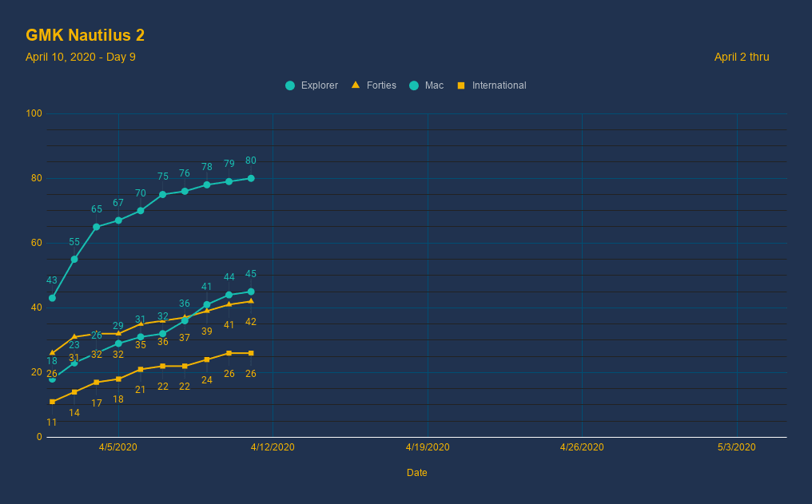The height and width of the screenshot is (504, 812).
Task: Click the Date axis title
Action: (x=416, y=473)
